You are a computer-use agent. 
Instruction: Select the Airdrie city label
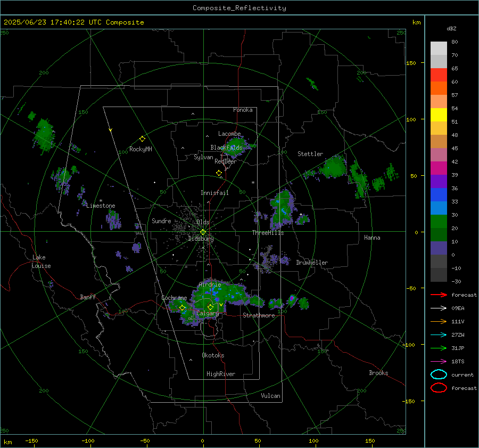coord(210,284)
